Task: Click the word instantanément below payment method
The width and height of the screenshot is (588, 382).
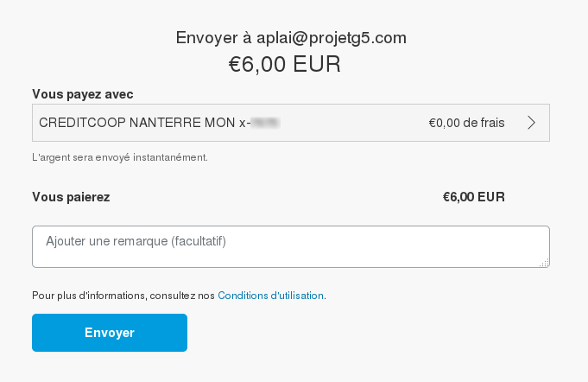Action: 176,157
